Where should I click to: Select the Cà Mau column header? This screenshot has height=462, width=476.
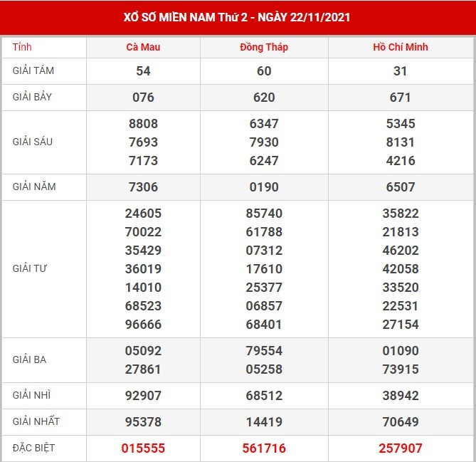(143, 47)
